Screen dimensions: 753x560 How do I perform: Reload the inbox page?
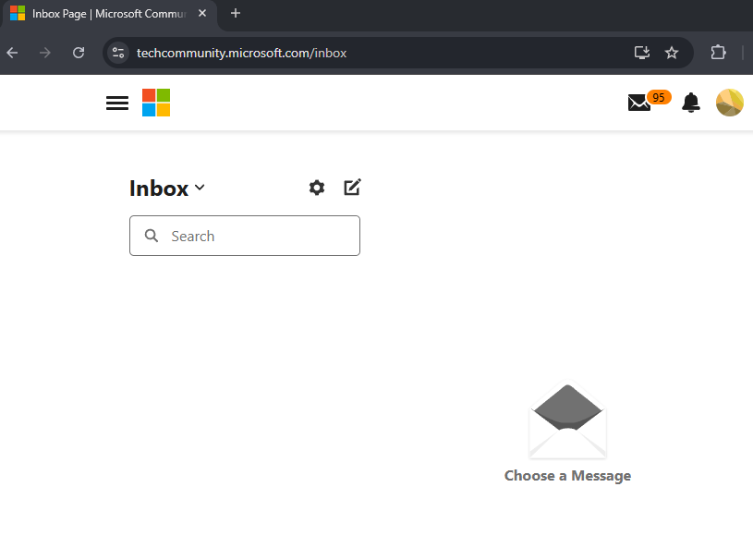79,53
